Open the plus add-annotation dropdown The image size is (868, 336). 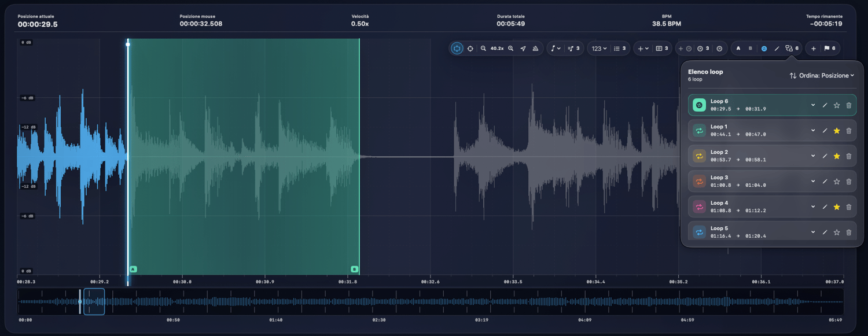(643, 49)
